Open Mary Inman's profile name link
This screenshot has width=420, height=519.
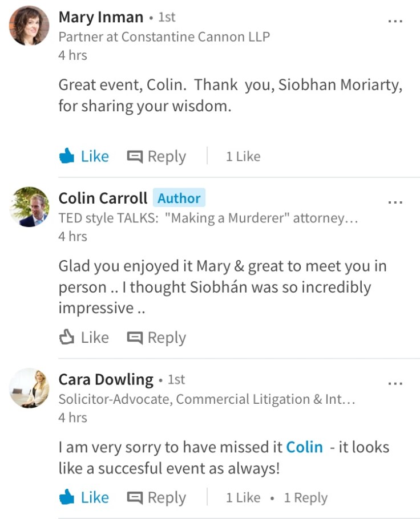100,17
